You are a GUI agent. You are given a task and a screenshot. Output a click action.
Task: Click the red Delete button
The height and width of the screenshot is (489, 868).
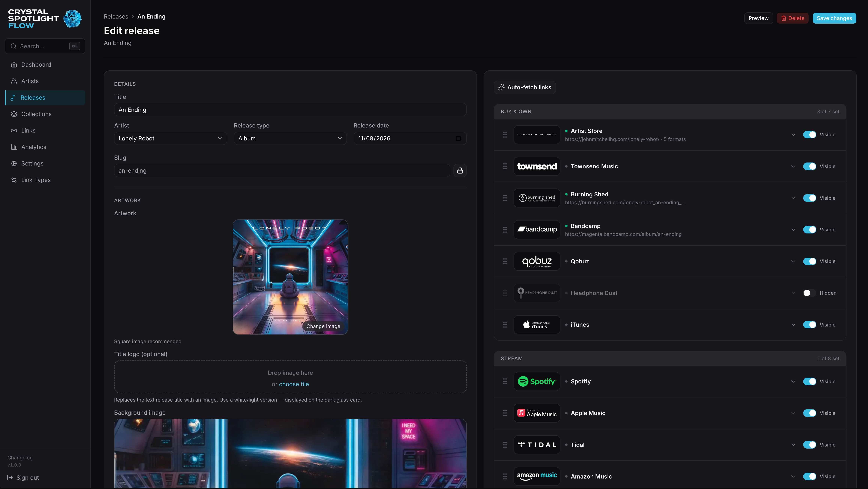pos(793,18)
